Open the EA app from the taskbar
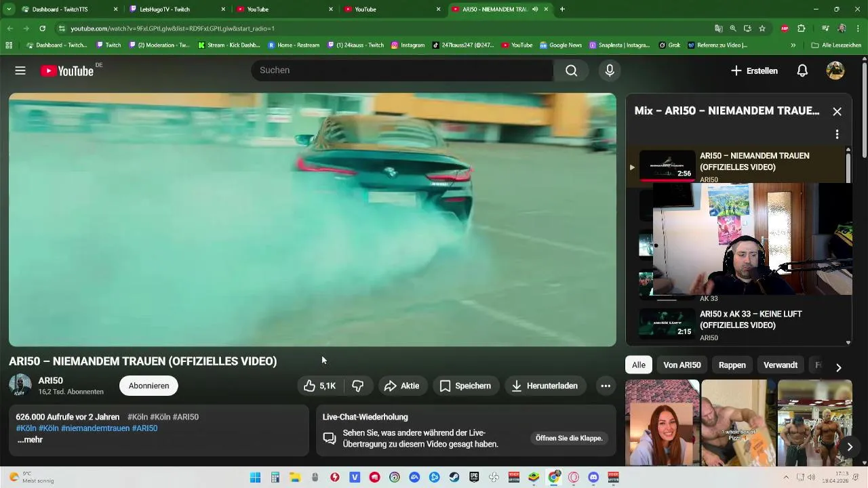The width and height of the screenshot is (868, 488). 414,477
